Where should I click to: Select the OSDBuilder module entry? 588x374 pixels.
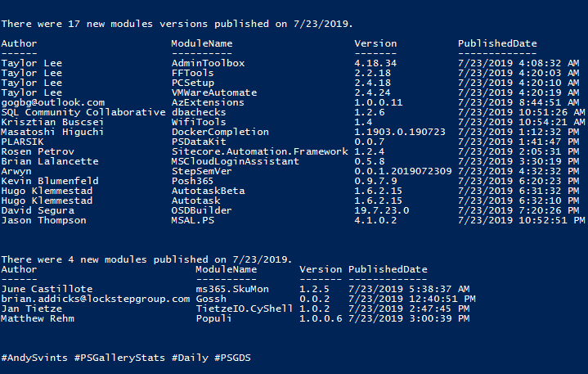pyautogui.click(x=201, y=210)
